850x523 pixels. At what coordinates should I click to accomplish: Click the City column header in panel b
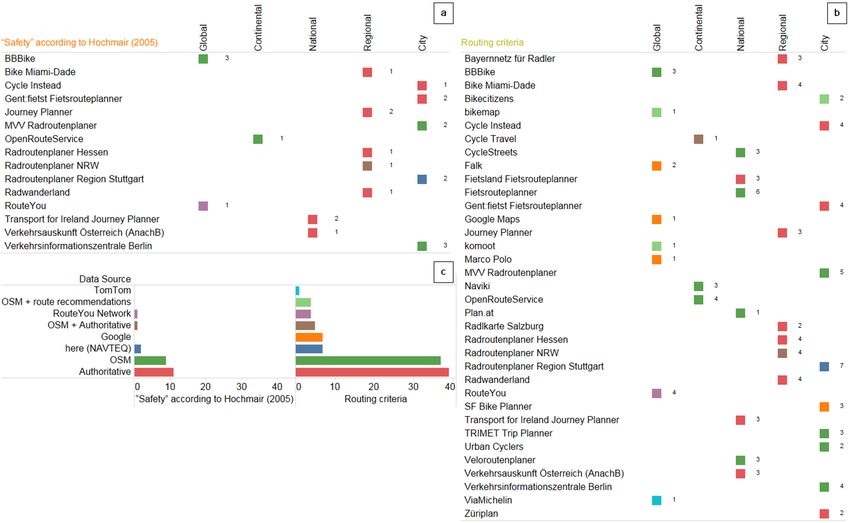pyautogui.click(x=825, y=43)
